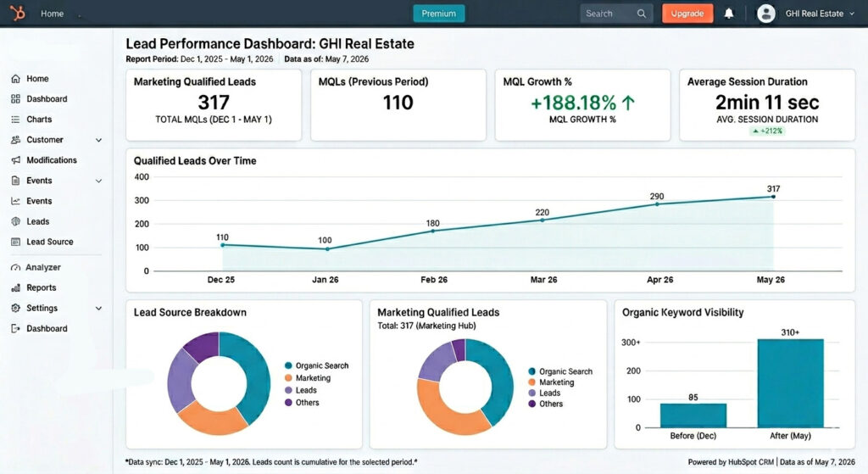Image resolution: width=868 pixels, height=474 pixels.
Task: Click the document icon of the expandable Events item
Action: (15, 181)
